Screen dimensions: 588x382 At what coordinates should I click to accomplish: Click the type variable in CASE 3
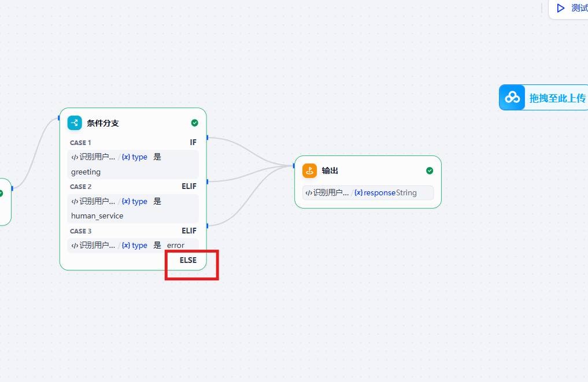coord(135,245)
